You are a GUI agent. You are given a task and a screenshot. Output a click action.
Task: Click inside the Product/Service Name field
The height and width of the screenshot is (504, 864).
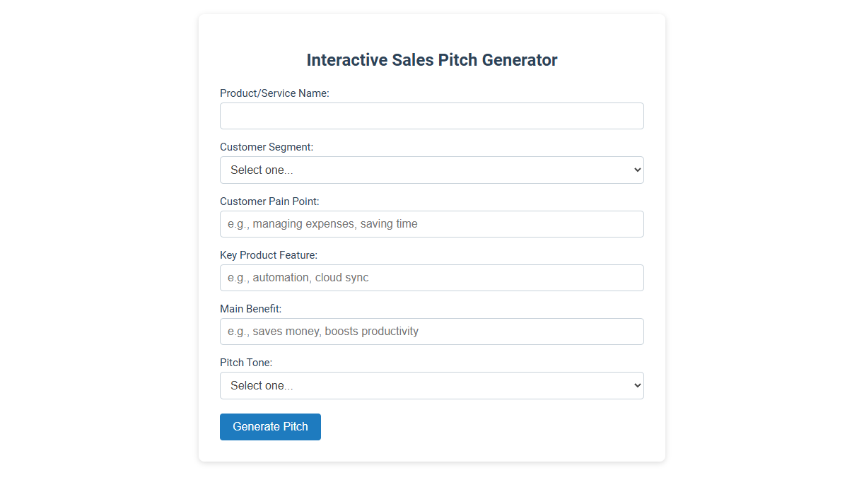431,115
